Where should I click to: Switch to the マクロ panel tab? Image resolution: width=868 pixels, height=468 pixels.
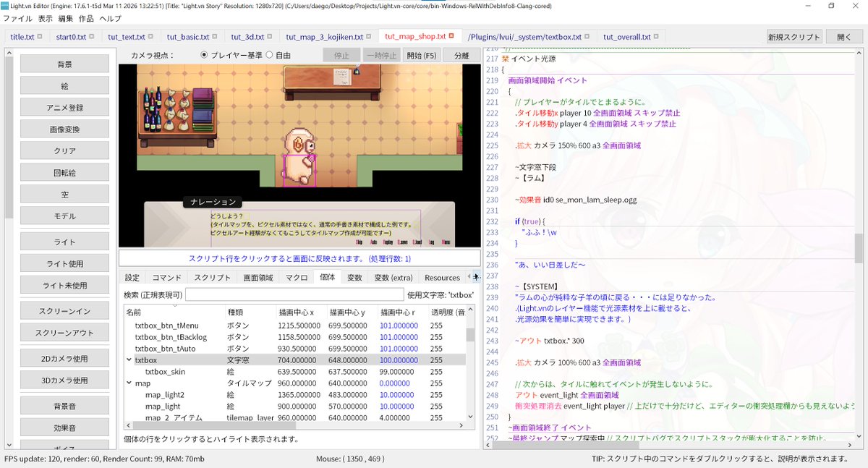point(297,278)
